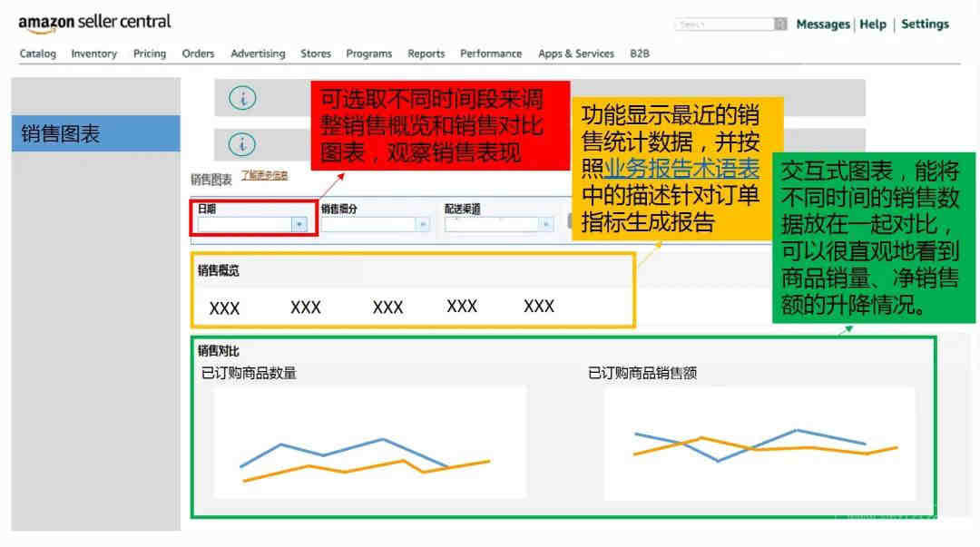Click the search input field
The width and height of the screenshot is (980, 547).
click(x=724, y=24)
